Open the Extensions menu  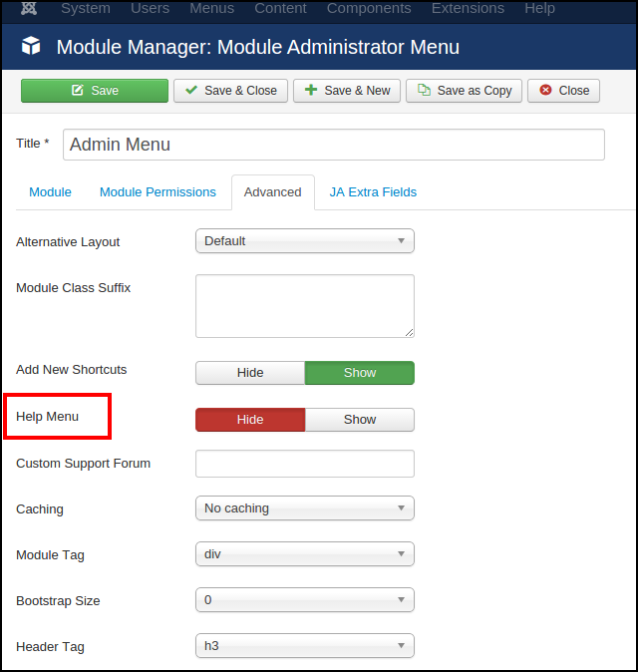pyautogui.click(x=469, y=8)
